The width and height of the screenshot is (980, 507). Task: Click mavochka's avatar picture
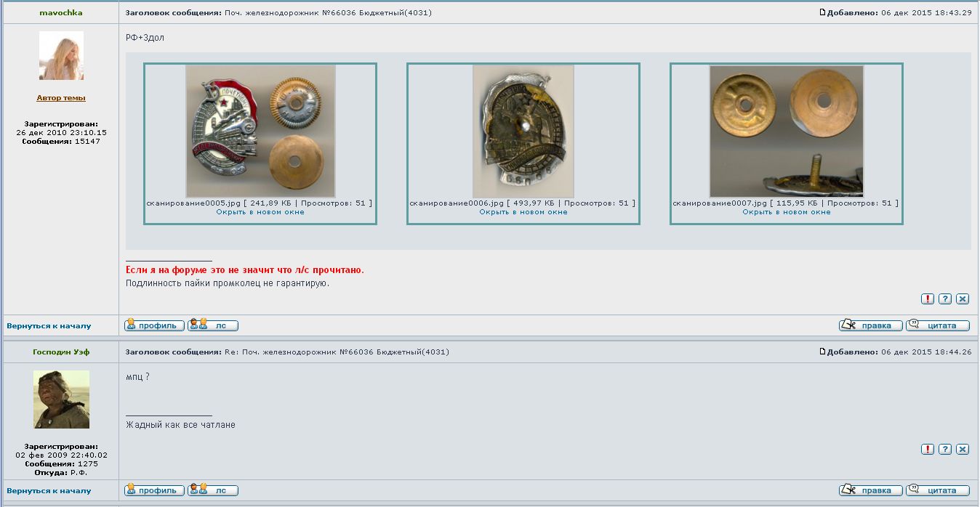click(61, 56)
